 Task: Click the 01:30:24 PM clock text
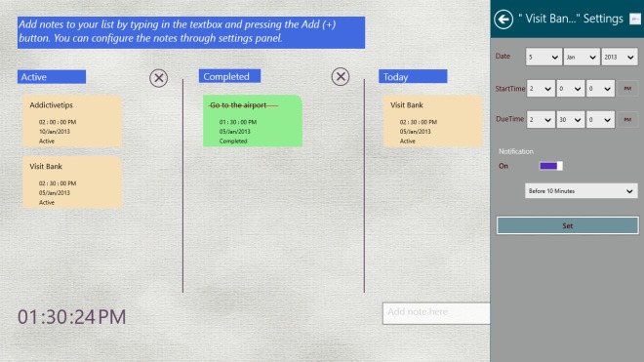tap(72, 317)
